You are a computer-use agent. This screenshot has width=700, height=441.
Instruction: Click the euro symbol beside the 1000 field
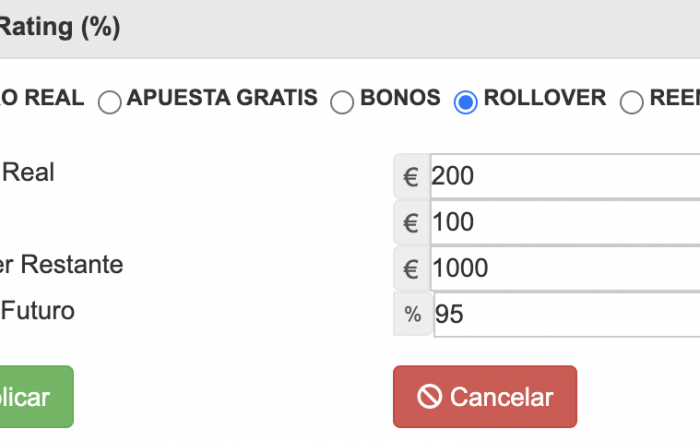point(411,269)
